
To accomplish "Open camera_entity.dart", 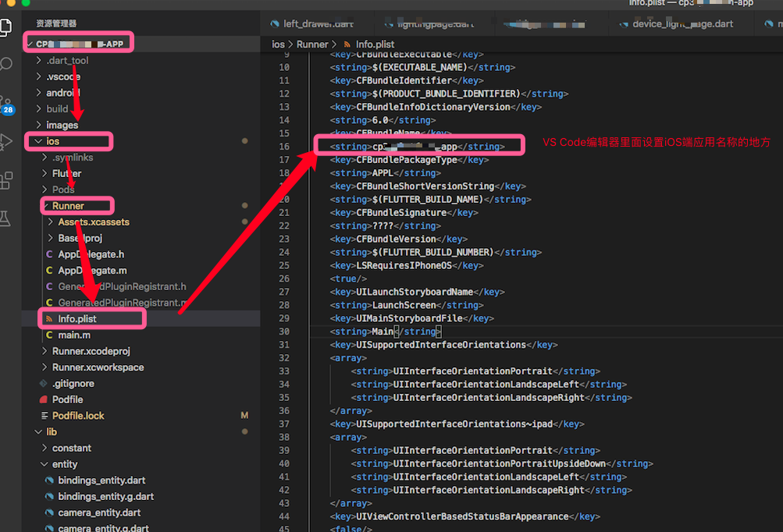I will pyautogui.click(x=99, y=512).
